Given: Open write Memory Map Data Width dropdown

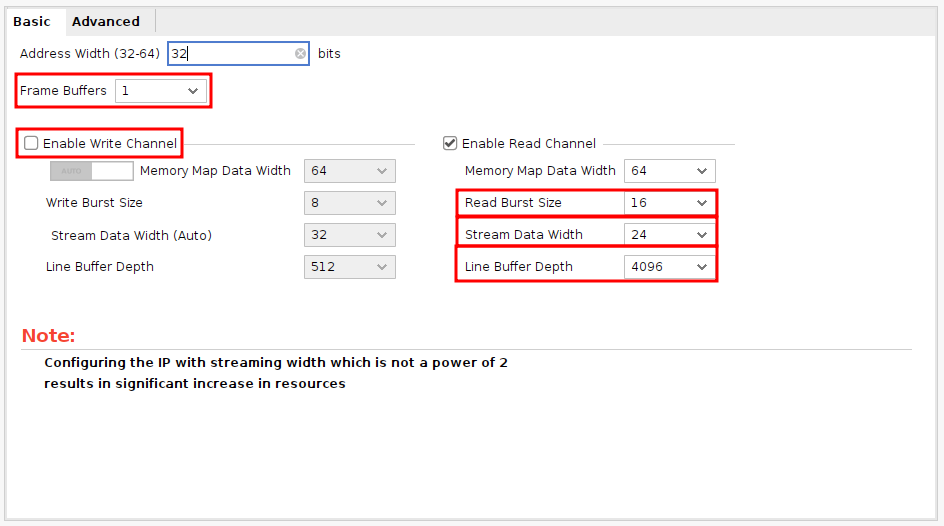Looking at the screenshot, I should (x=349, y=171).
